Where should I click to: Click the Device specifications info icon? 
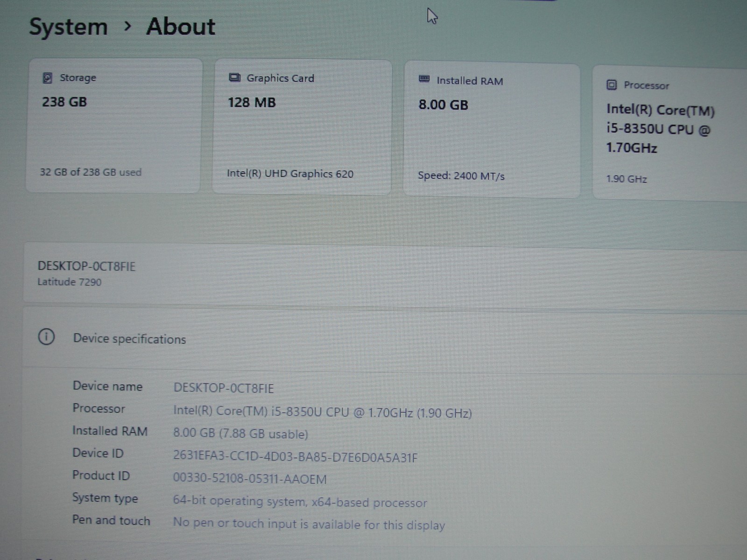click(x=46, y=336)
